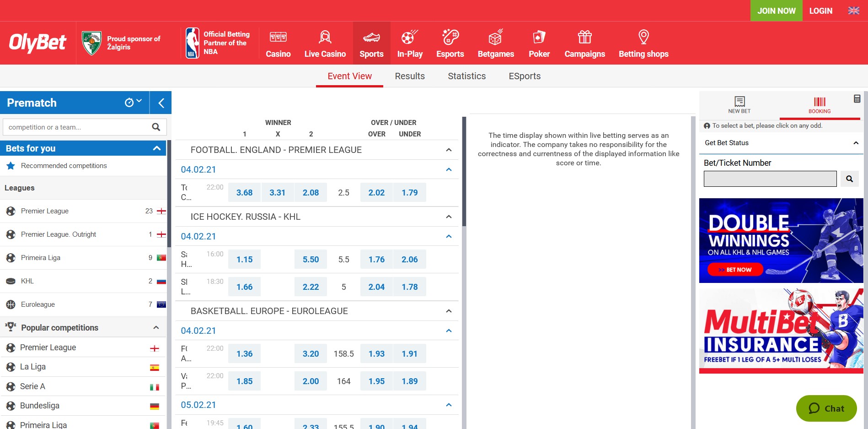This screenshot has width=868, height=429.
Task: Collapse the Bets for you section
Action: pyautogui.click(x=157, y=148)
